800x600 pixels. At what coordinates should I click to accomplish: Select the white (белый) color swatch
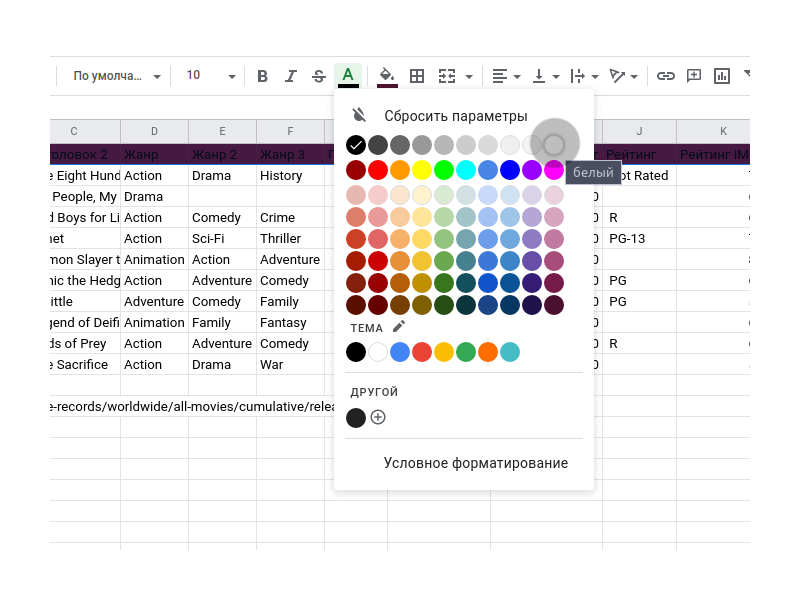(554, 145)
